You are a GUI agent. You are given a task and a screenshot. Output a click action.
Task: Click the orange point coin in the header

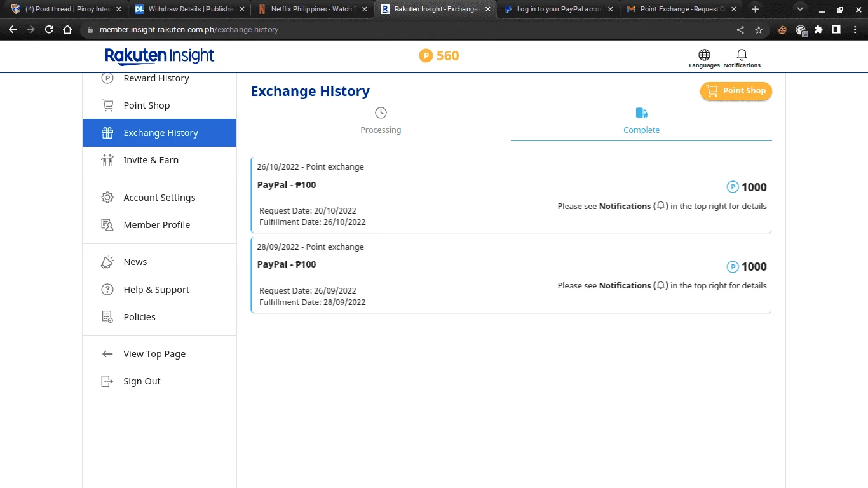[x=426, y=56]
